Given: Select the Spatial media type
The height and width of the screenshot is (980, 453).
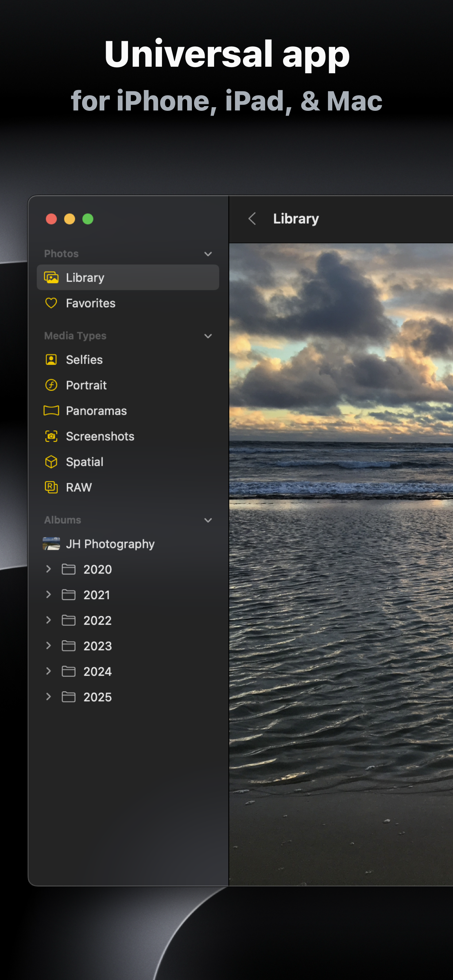Looking at the screenshot, I should click(128, 462).
